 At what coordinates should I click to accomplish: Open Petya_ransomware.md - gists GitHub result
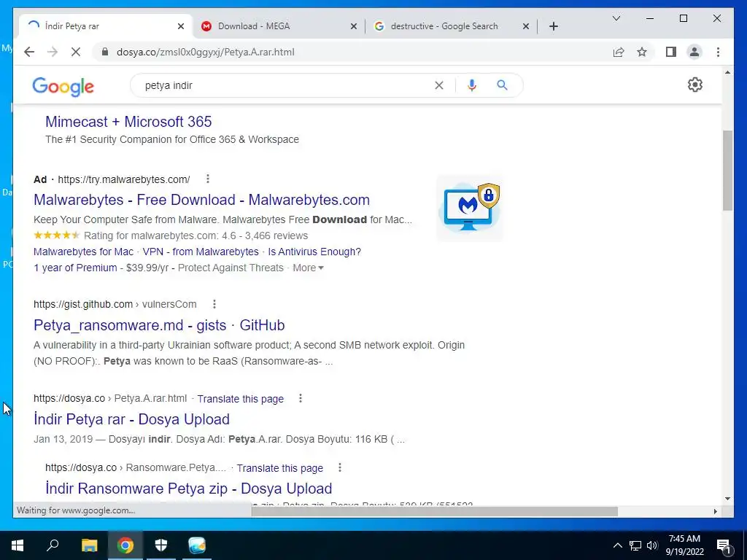pos(159,324)
